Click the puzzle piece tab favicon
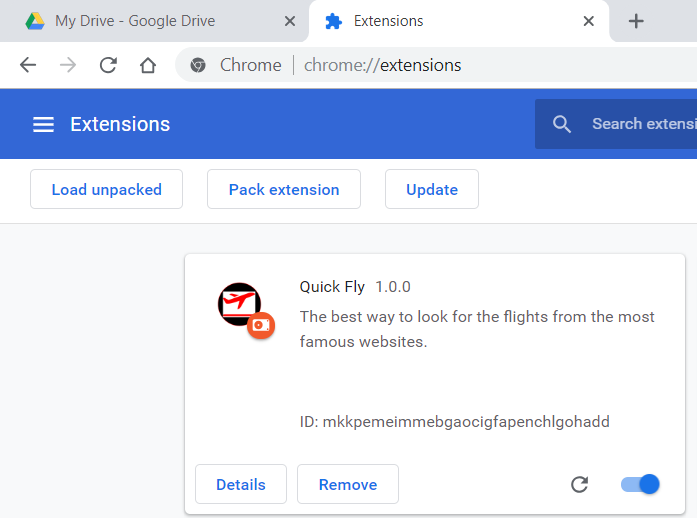 pos(333,21)
